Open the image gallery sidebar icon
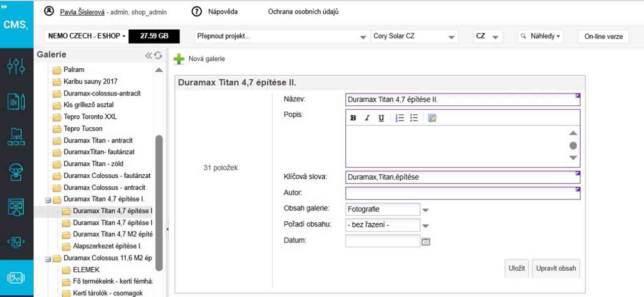The image size is (644, 297). point(16,278)
